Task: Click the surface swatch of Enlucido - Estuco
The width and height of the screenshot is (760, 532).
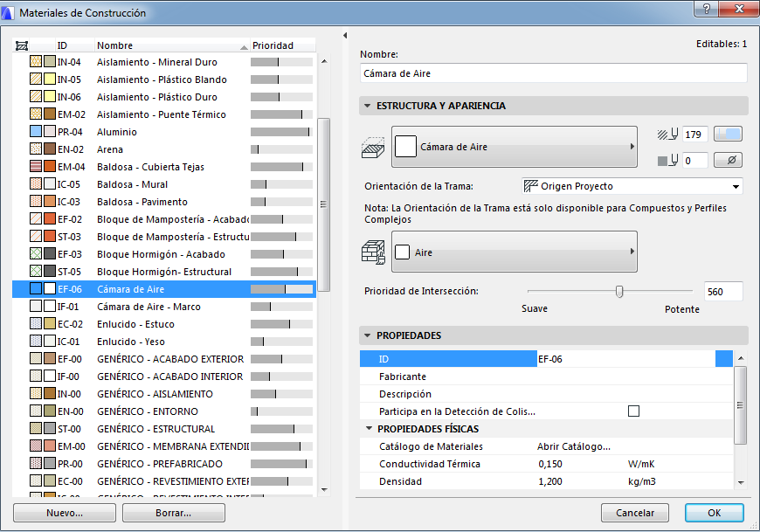Action: point(50,324)
